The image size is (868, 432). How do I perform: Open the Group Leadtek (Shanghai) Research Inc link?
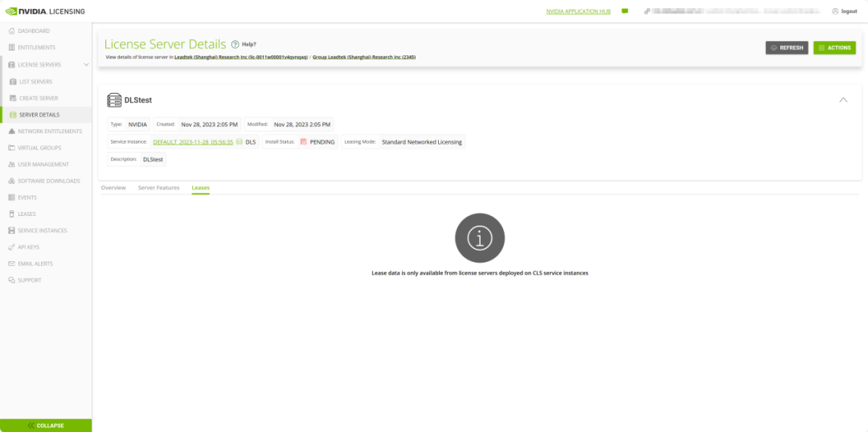364,57
